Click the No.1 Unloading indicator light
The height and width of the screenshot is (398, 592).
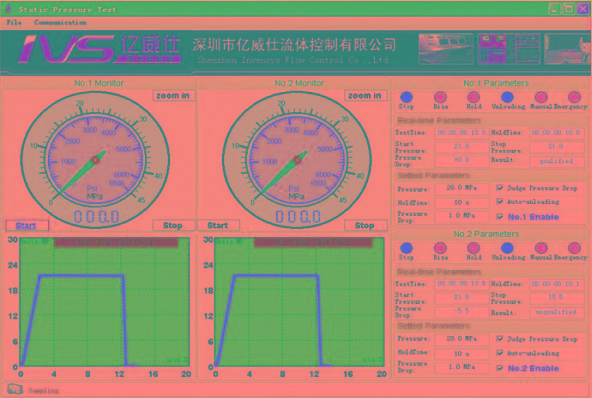tap(507, 97)
